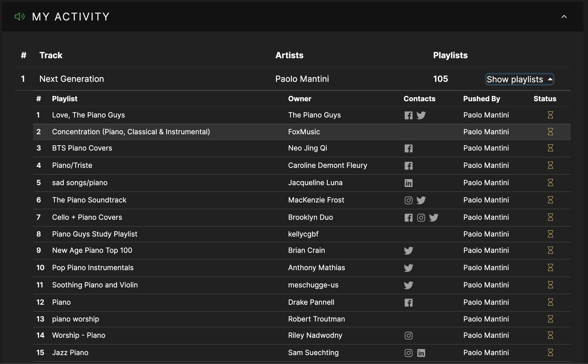Open The Piano Soundtrack playlist
Image resolution: width=588 pixels, height=364 pixels.
89,200
